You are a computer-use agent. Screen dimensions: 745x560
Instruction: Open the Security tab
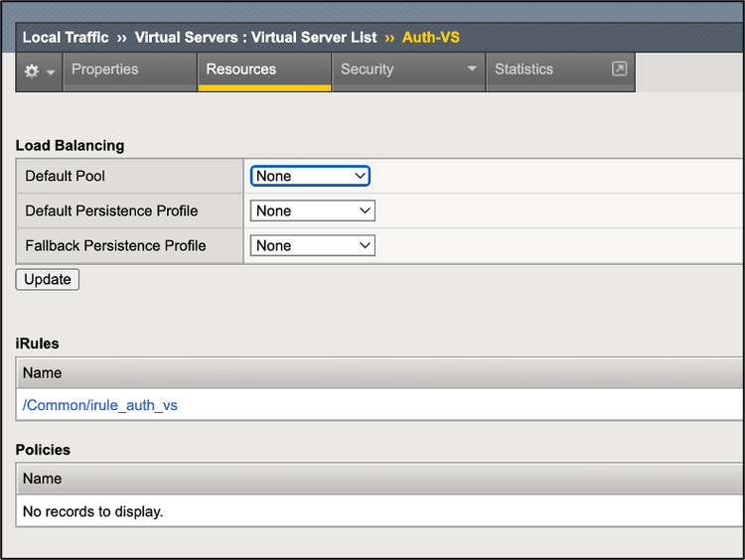pyautogui.click(x=368, y=70)
